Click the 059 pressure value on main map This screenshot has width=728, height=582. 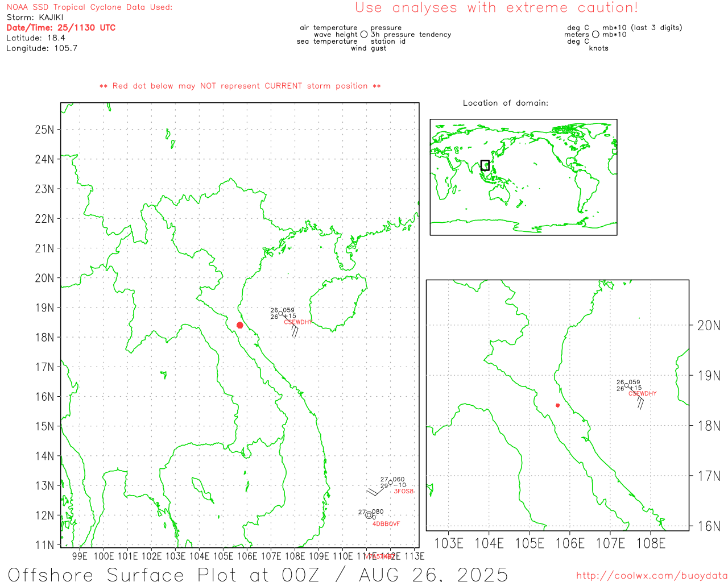click(x=289, y=311)
